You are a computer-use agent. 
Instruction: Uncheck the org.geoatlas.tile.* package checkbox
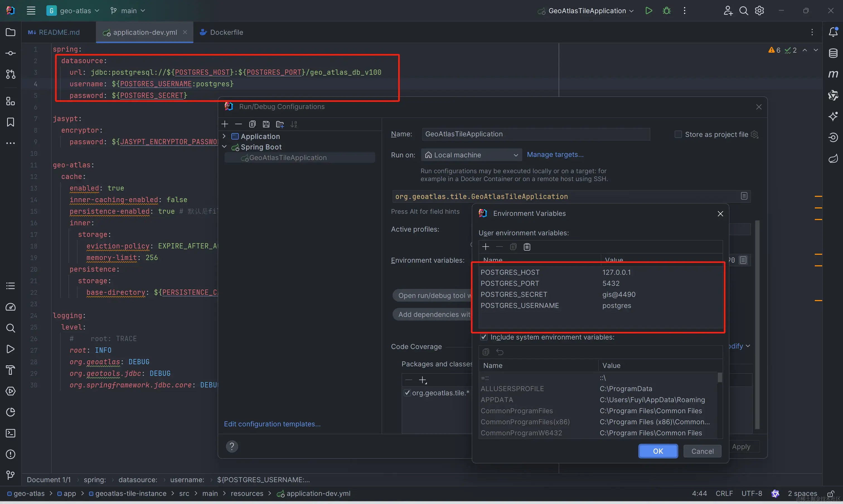click(x=407, y=393)
